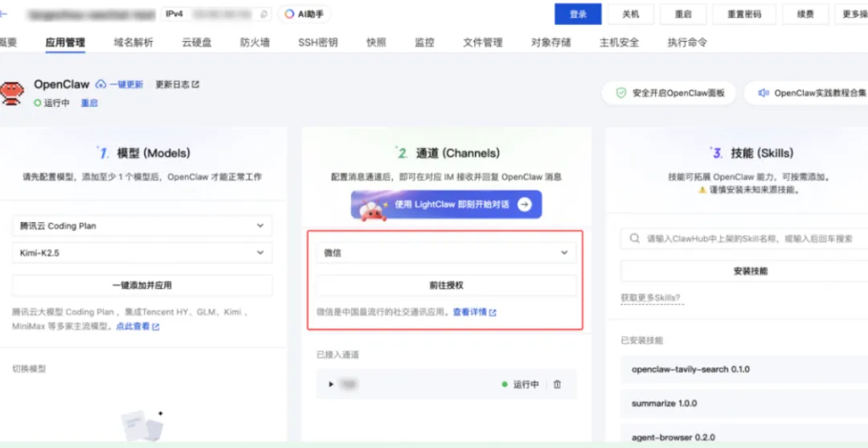Viewport: 868px width, 448px height.
Task: Open the 对象存储 tab
Action: click(x=551, y=43)
